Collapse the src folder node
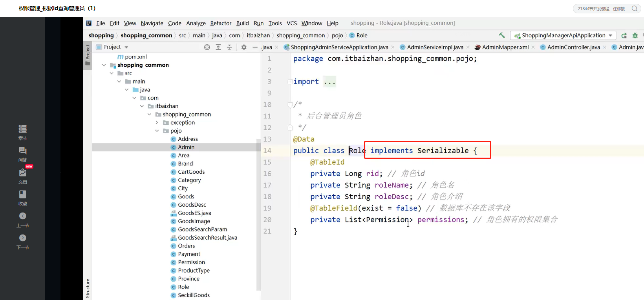The width and height of the screenshot is (644, 300). (112, 73)
